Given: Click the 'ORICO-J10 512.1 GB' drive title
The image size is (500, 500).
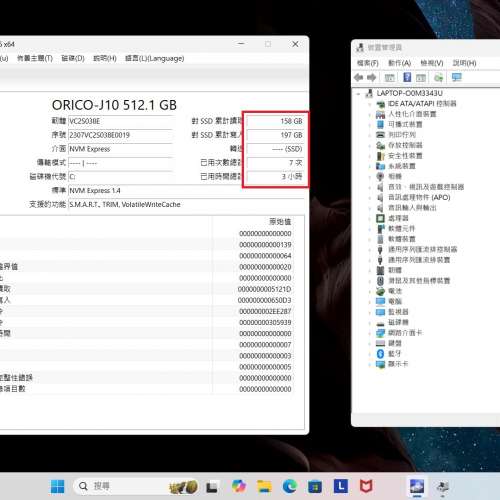Looking at the screenshot, I should 114,105.
